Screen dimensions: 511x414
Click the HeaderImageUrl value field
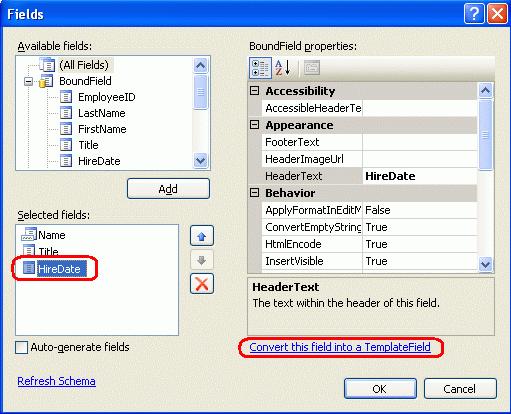(420, 159)
